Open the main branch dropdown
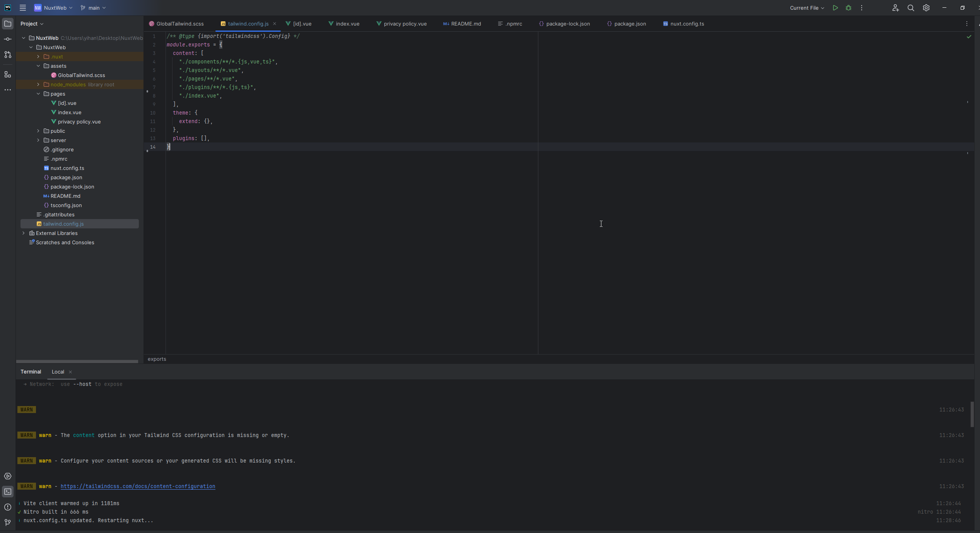Image resolution: width=980 pixels, height=533 pixels. click(x=93, y=8)
